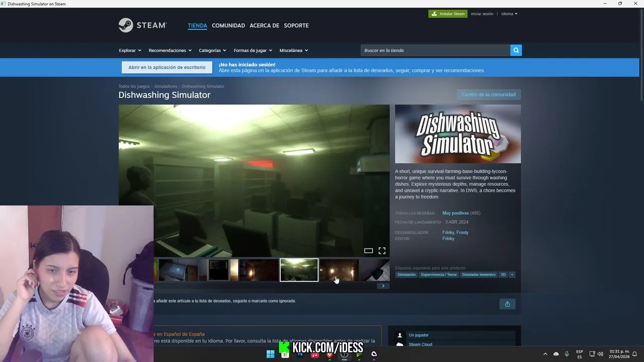
Task: Open the publisher Frinky link
Action: (x=448, y=238)
